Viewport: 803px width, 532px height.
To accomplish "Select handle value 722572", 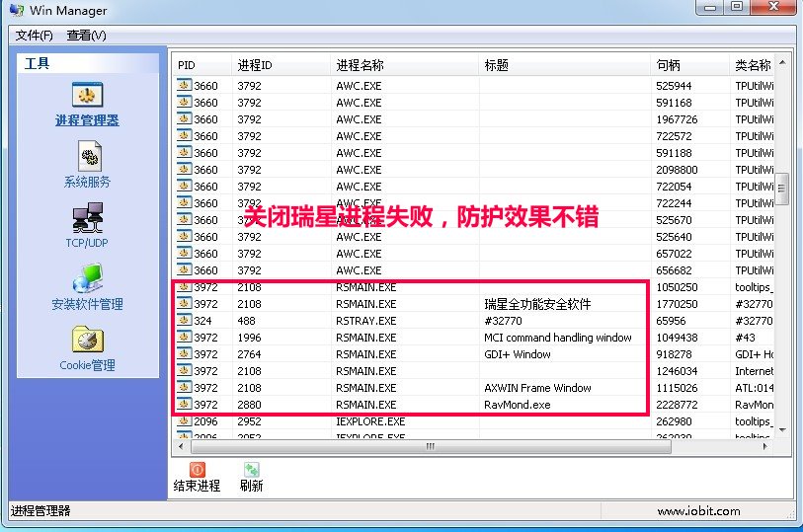I will coord(674,136).
